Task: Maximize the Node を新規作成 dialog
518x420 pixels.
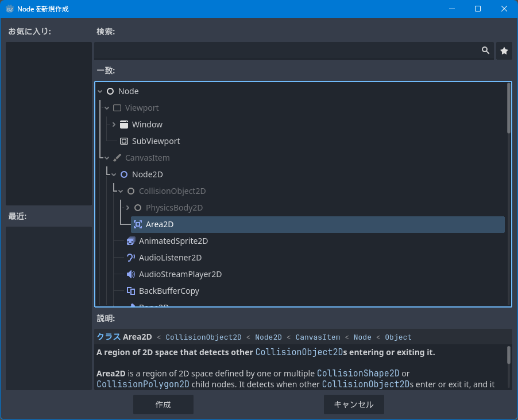Action: click(478, 9)
